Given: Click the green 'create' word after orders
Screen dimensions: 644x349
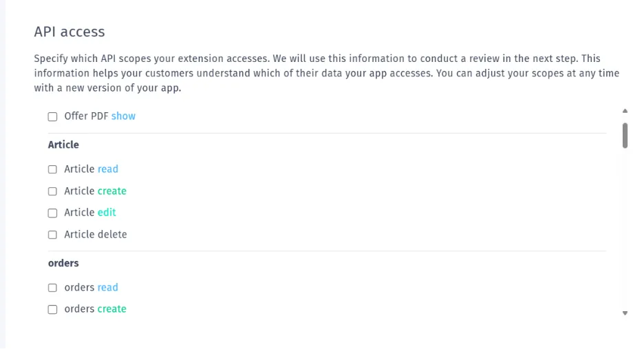Looking at the screenshot, I should click(x=111, y=309).
